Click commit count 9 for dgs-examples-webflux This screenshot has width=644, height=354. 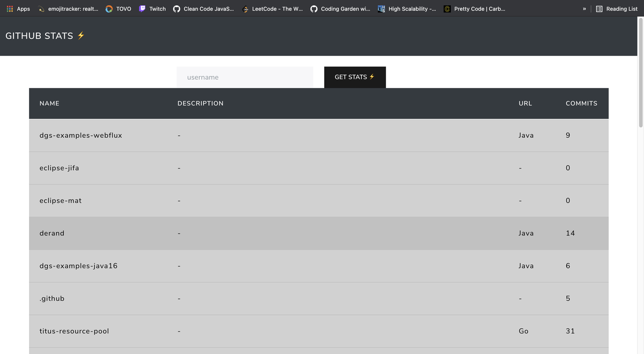click(568, 136)
